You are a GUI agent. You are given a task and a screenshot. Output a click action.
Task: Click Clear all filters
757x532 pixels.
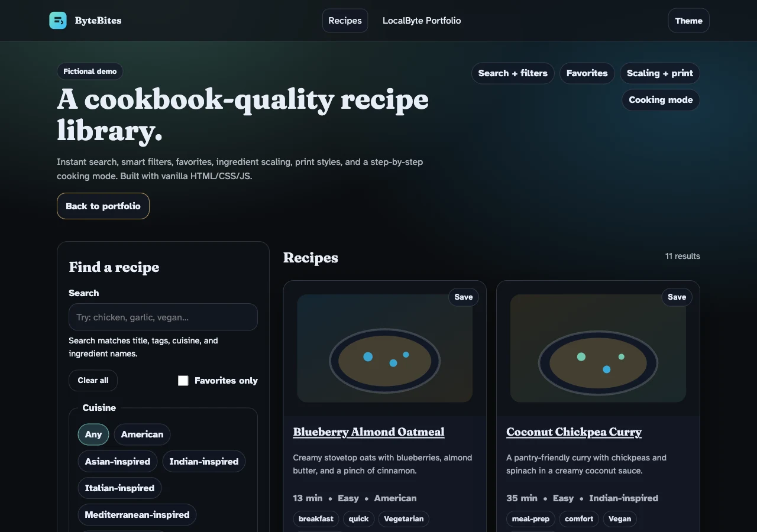click(x=93, y=380)
